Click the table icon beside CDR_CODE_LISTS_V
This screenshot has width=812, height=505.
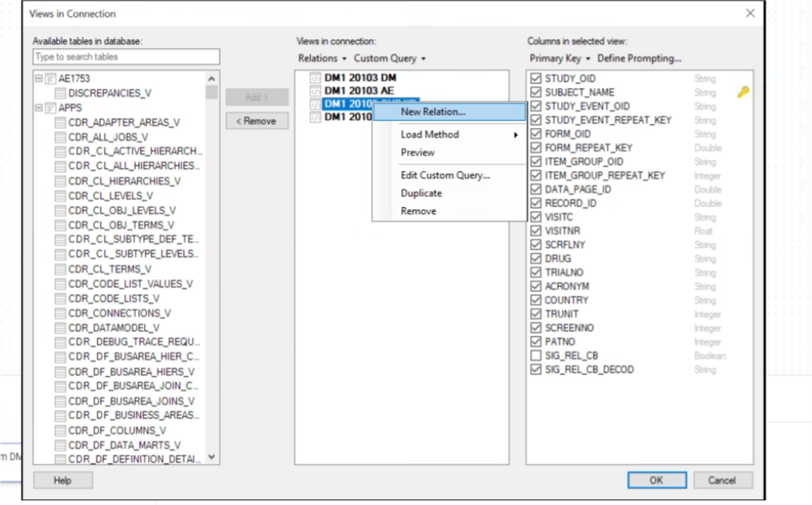(x=61, y=299)
